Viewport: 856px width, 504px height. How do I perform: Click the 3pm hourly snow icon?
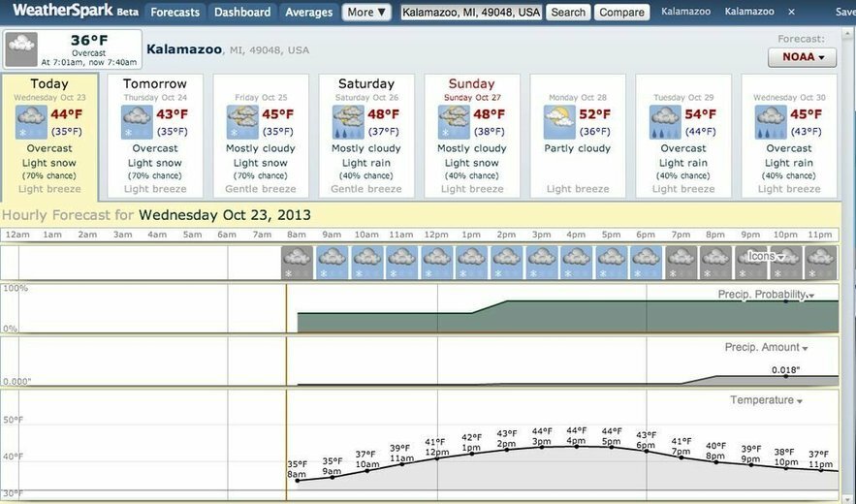542,263
